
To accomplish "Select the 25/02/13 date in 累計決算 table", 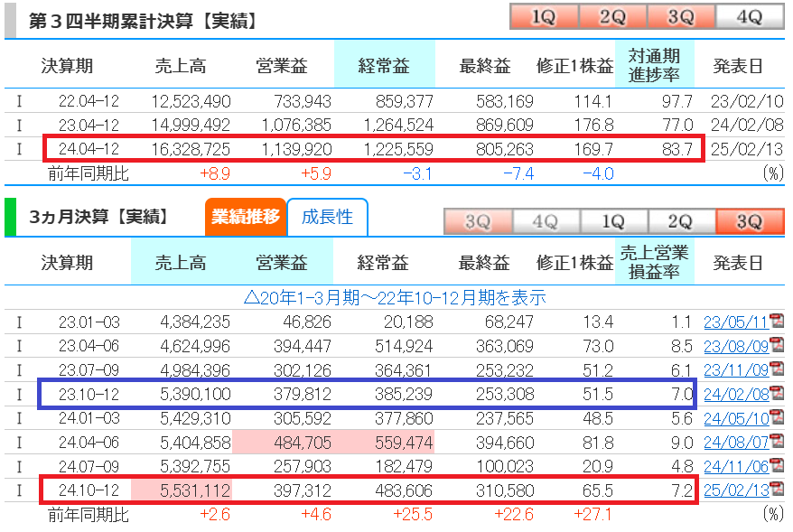I will pos(747,149).
